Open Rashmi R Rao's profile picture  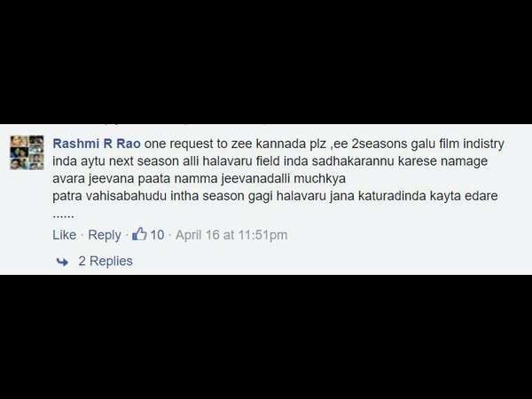tap(27, 153)
